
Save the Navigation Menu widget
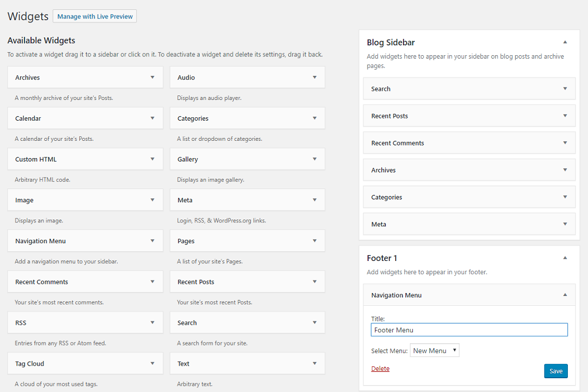tap(556, 371)
